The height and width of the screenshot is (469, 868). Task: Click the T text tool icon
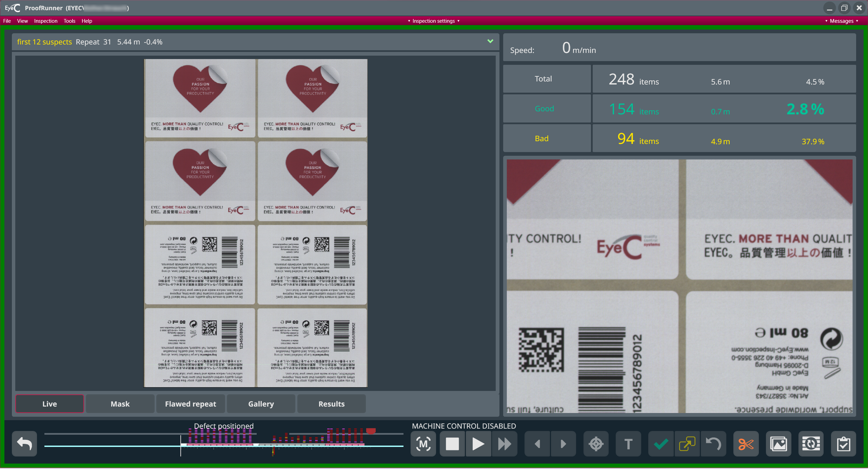[x=628, y=444]
